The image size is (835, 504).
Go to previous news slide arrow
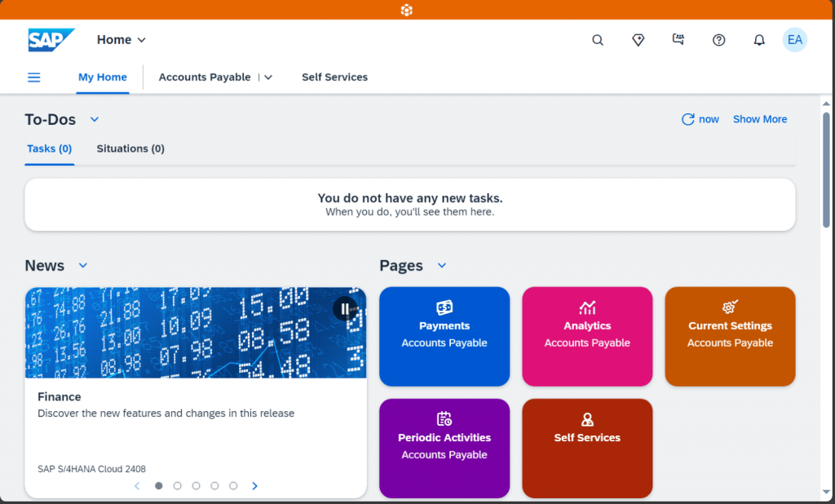click(137, 486)
